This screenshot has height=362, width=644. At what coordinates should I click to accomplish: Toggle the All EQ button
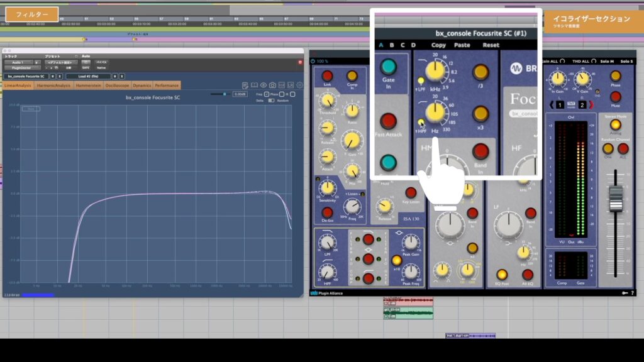(528, 275)
